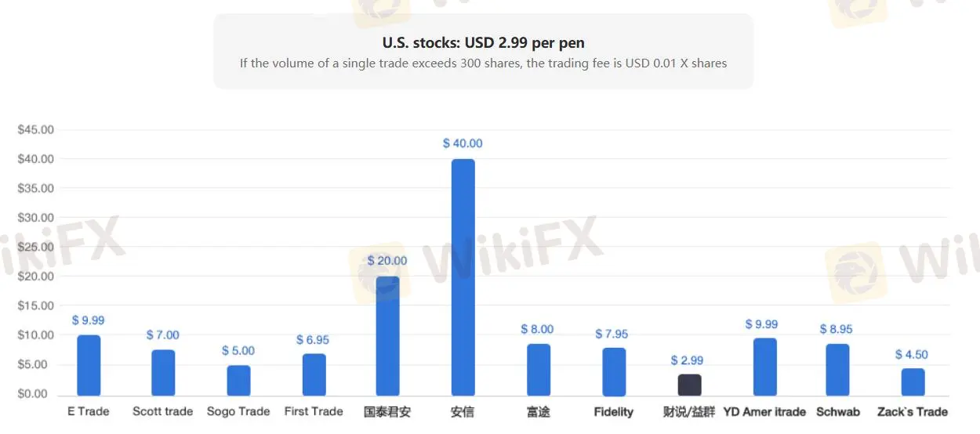980x434 pixels.
Task: Click the $ 2.99 data label
Action: pos(687,360)
